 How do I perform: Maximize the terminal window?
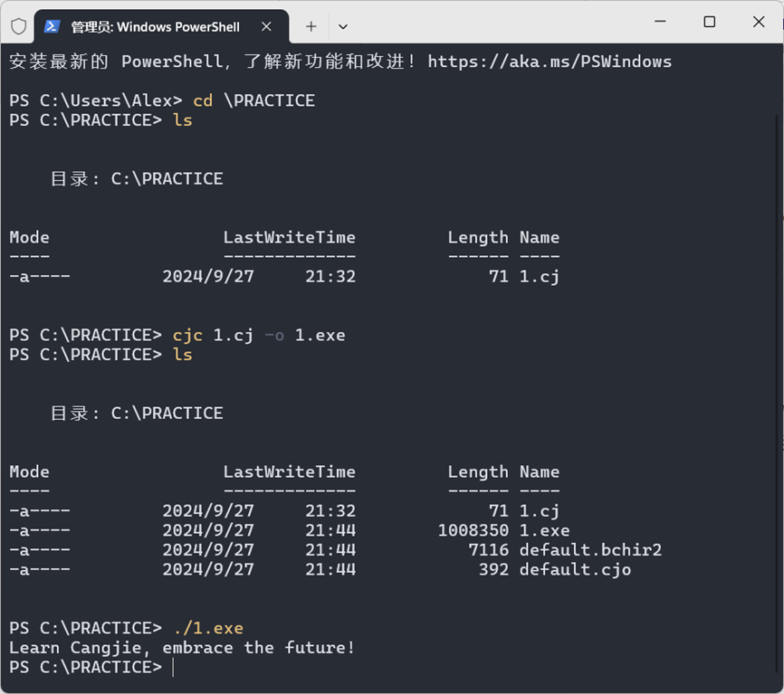[x=710, y=22]
